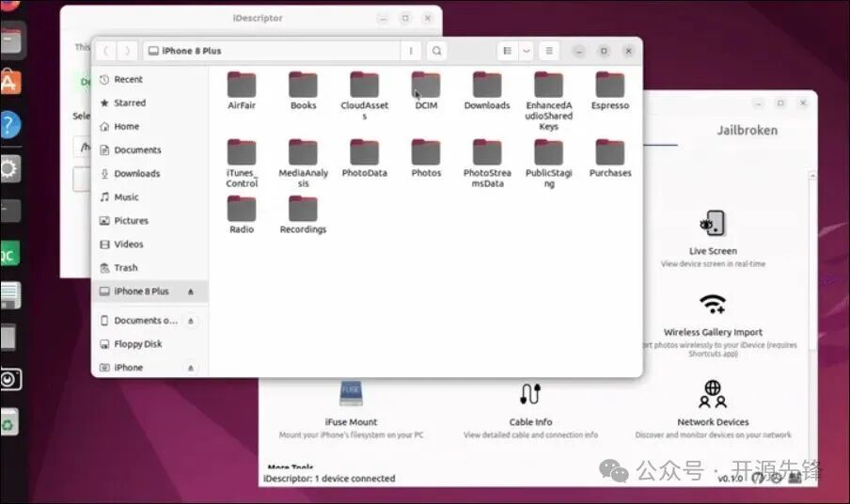Open Documents in the sidebar
850x504 pixels.
[x=150, y=150]
